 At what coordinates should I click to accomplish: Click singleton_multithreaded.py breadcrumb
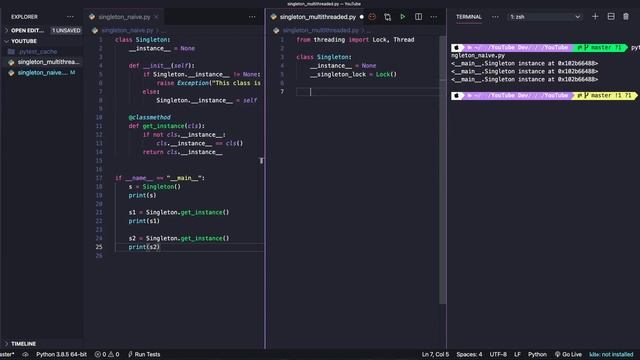[x=320, y=30]
